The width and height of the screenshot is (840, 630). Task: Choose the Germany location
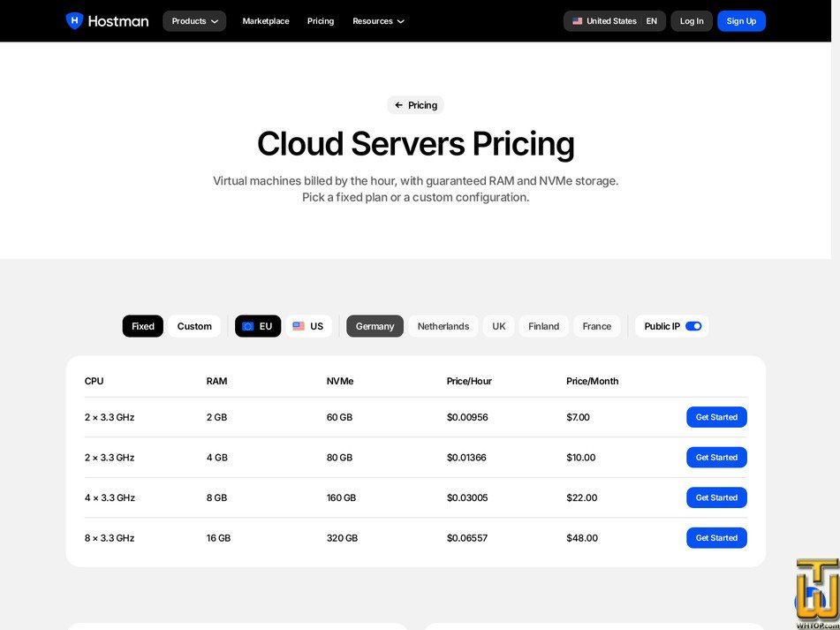[375, 326]
